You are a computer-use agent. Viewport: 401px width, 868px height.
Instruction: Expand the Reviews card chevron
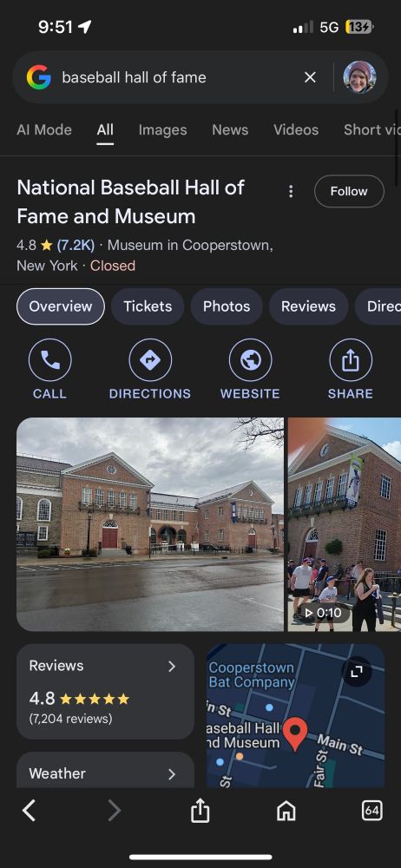(172, 666)
